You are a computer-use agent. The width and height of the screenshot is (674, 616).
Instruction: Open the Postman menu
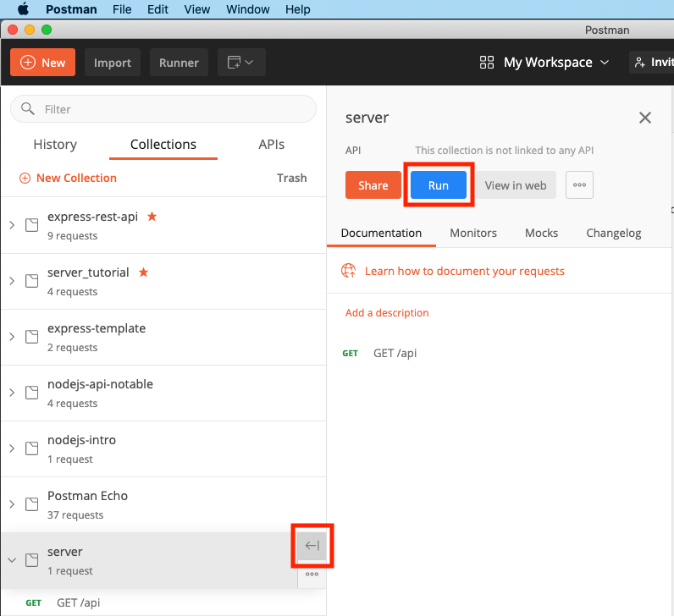tap(71, 9)
